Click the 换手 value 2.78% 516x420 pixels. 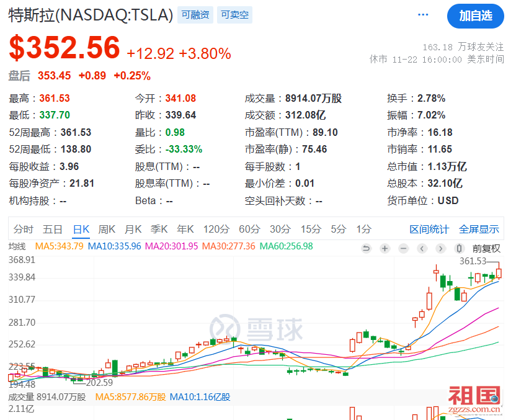432,99
